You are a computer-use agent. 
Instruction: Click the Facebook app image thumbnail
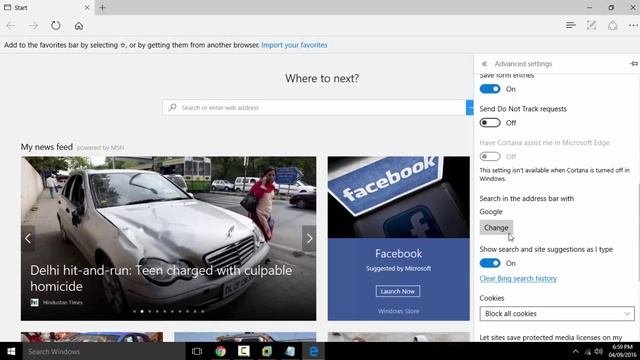click(x=398, y=197)
